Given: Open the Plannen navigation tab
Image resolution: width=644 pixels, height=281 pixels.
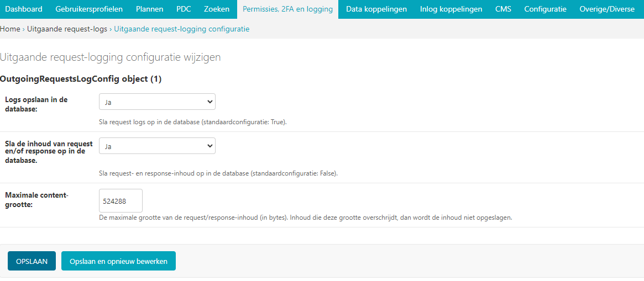Looking at the screenshot, I should (149, 9).
